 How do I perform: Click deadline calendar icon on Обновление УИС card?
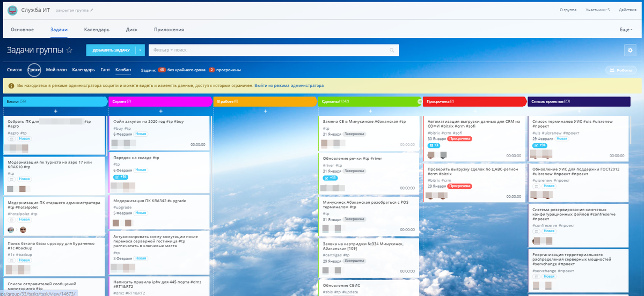click(x=536, y=186)
